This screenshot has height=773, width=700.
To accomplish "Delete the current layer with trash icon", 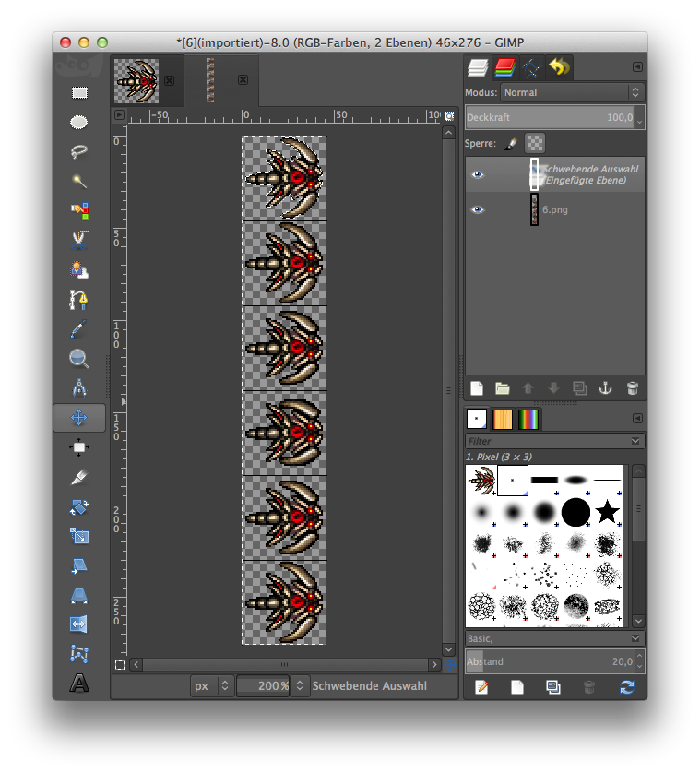I will (633, 388).
